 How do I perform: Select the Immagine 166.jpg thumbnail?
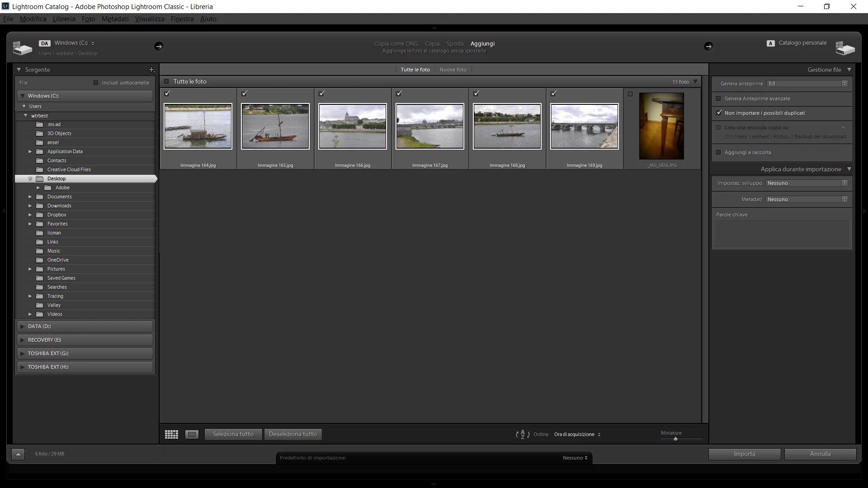coord(353,126)
